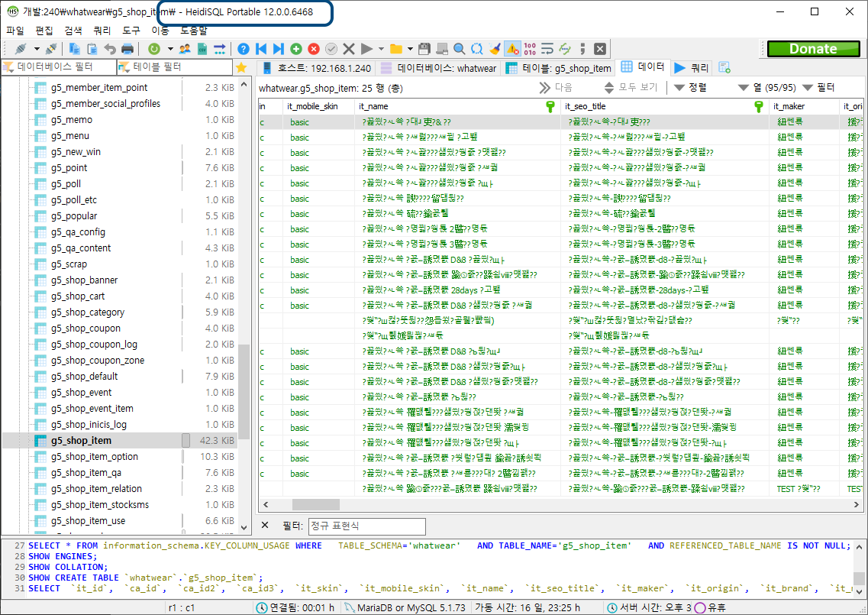Click the broom clear icon
This screenshot has height=615, width=868.
[495, 49]
